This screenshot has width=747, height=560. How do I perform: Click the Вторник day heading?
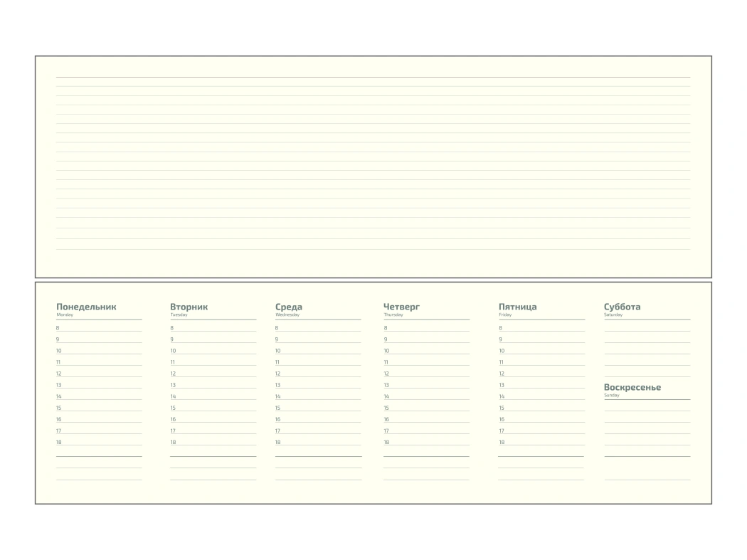[x=189, y=307]
